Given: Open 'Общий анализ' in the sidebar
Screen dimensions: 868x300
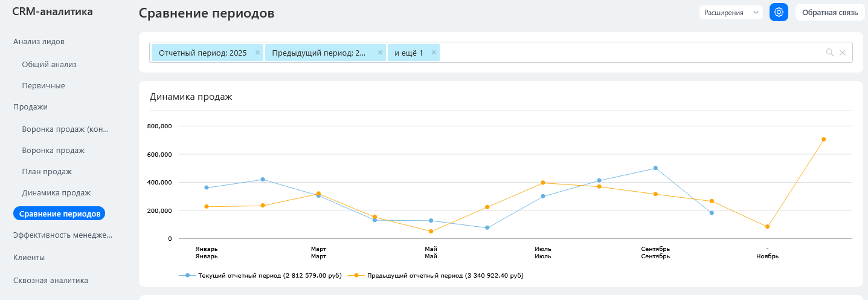Looking at the screenshot, I should [x=49, y=64].
